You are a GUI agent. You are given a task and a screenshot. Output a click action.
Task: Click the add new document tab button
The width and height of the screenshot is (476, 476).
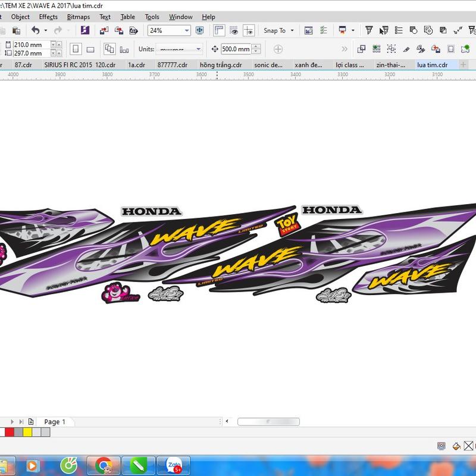point(463,65)
